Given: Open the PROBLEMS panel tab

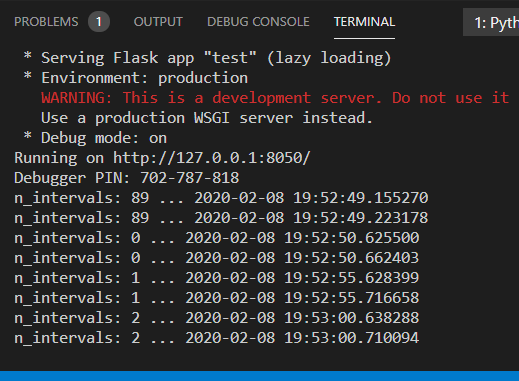Looking at the screenshot, I should tap(46, 22).
